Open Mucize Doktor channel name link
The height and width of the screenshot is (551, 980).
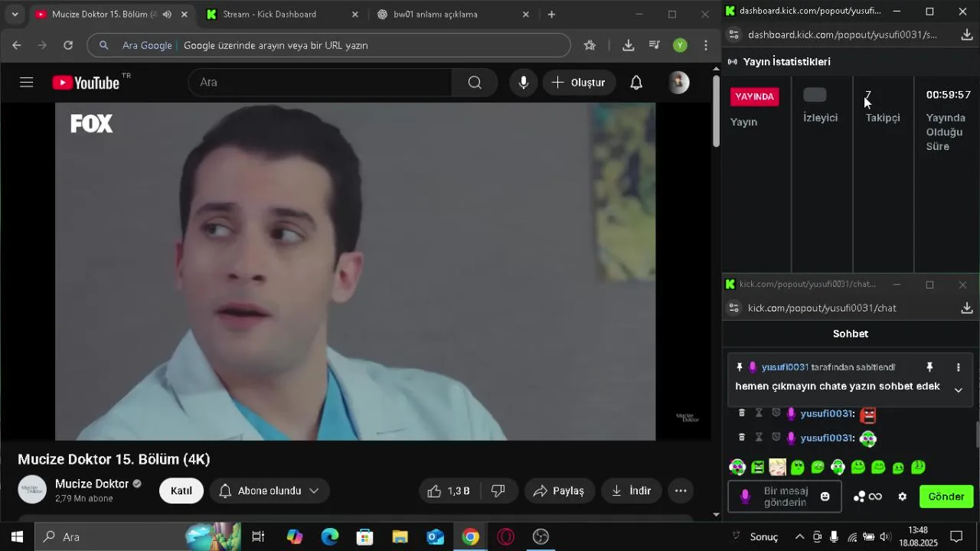(x=92, y=484)
